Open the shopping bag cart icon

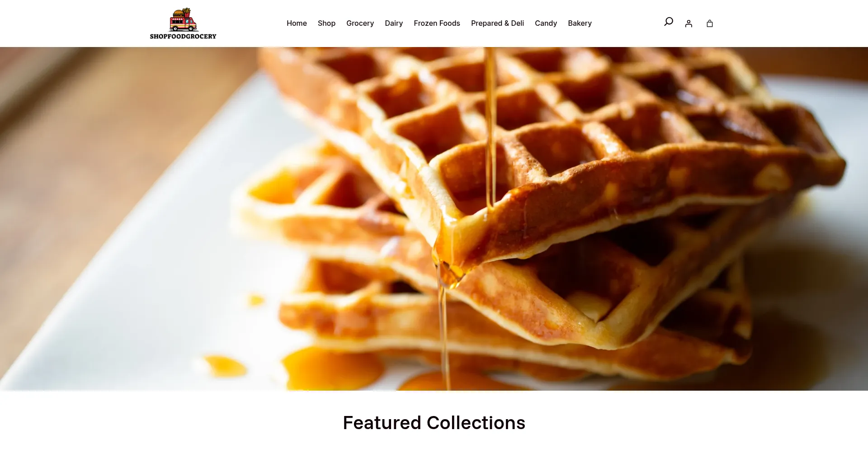click(x=710, y=24)
